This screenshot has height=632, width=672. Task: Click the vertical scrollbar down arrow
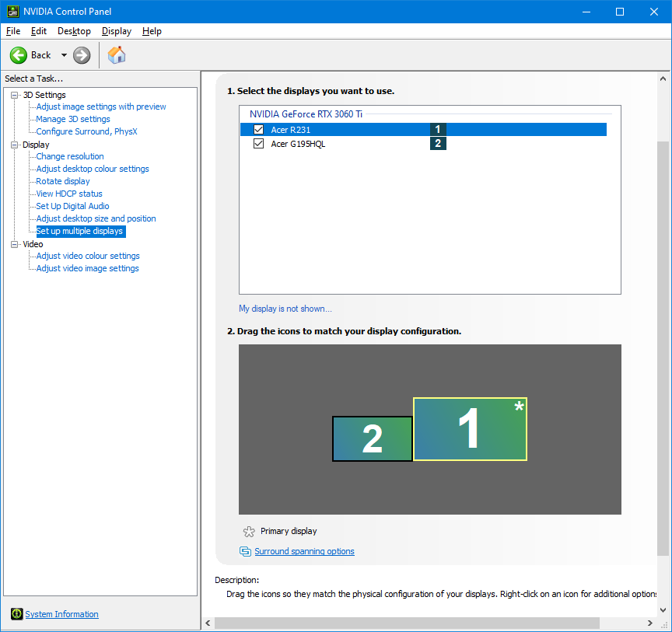(x=663, y=609)
